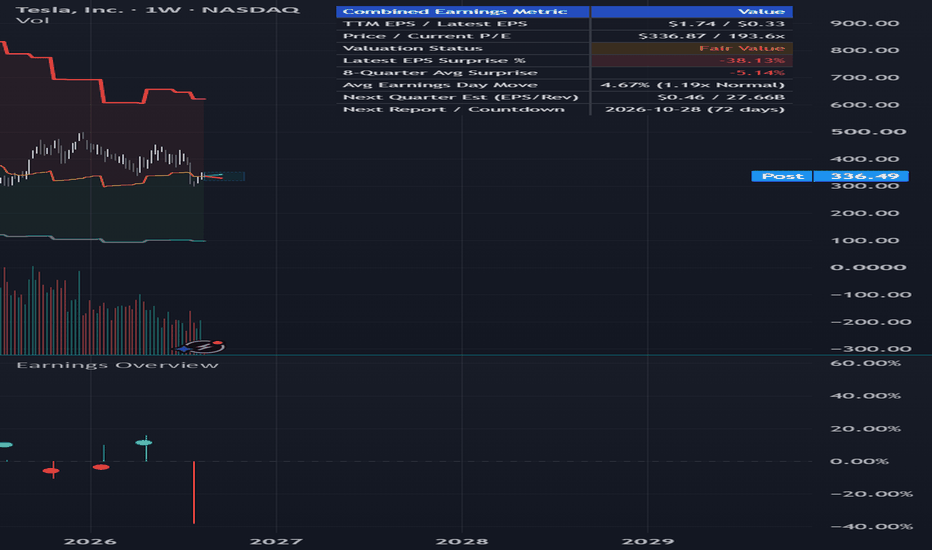This screenshot has width=932, height=550.
Task: Click the 4.67% (1.19x Normal) value cell
Action: click(x=692, y=85)
